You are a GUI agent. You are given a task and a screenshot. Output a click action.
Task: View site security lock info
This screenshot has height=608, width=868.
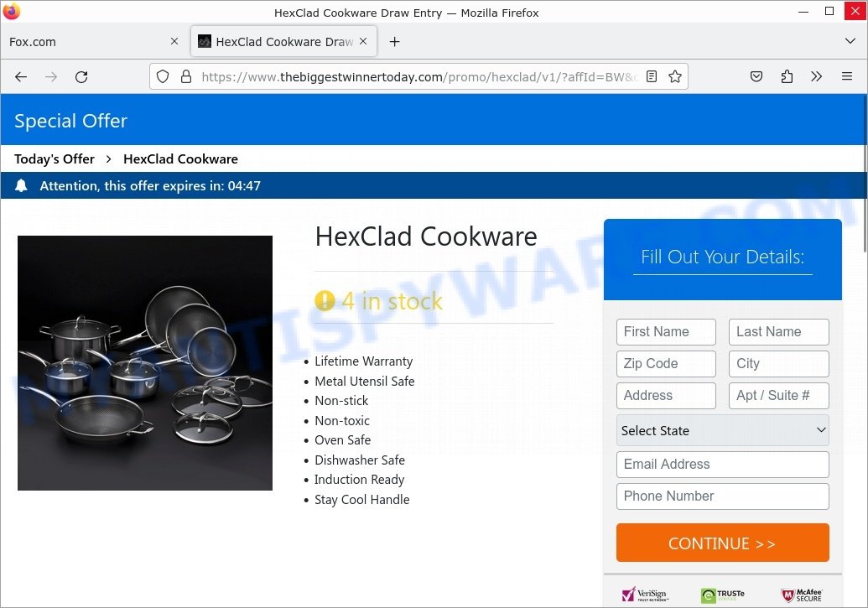pyautogui.click(x=186, y=76)
